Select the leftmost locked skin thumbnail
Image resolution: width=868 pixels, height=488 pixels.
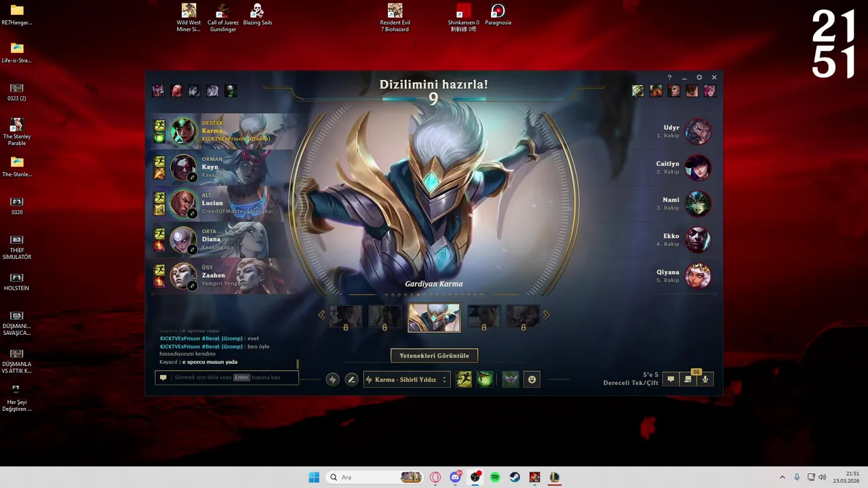tap(345, 317)
